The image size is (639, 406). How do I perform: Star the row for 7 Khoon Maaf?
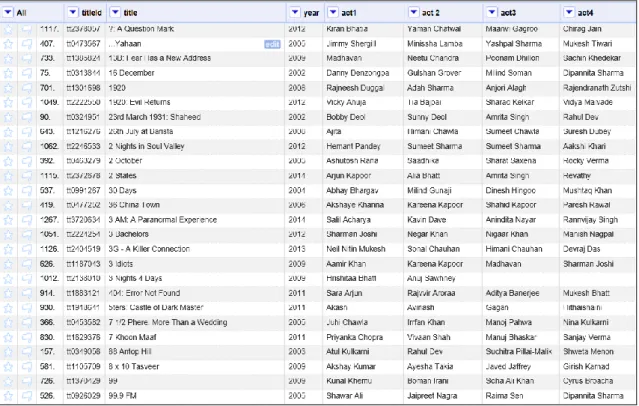pos(8,338)
